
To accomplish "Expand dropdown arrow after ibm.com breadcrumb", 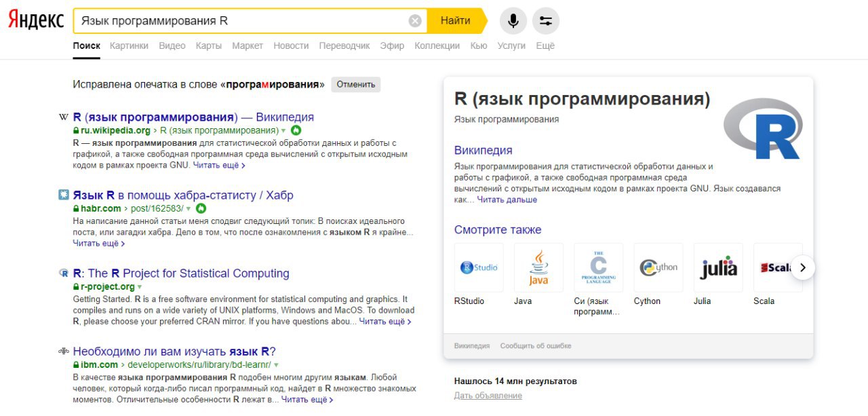I will click(276, 365).
